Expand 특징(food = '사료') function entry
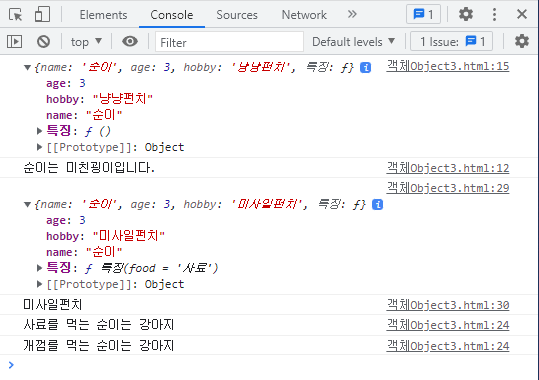The height and width of the screenshot is (380, 539). [x=40, y=268]
